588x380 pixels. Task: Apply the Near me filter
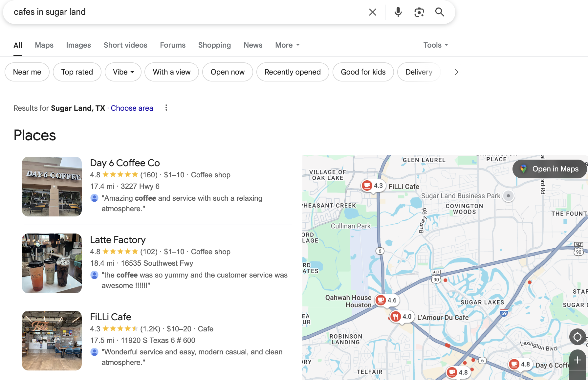point(27,72)
